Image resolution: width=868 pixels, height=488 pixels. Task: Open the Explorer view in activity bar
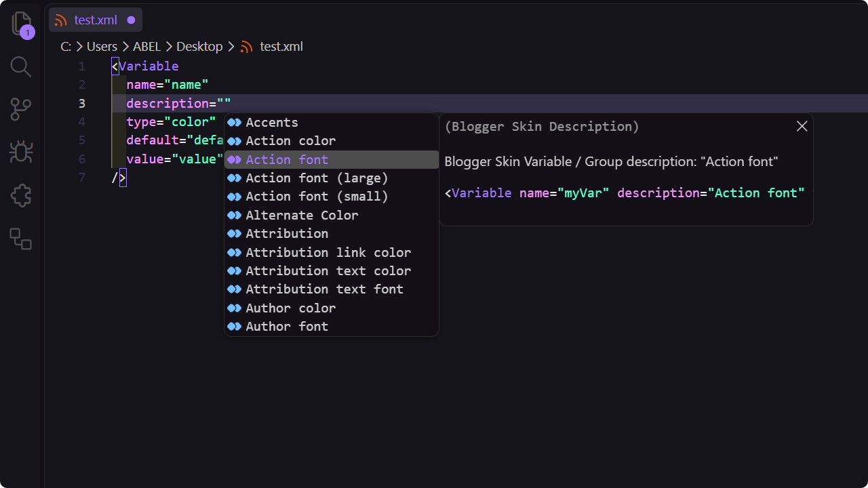22,25
